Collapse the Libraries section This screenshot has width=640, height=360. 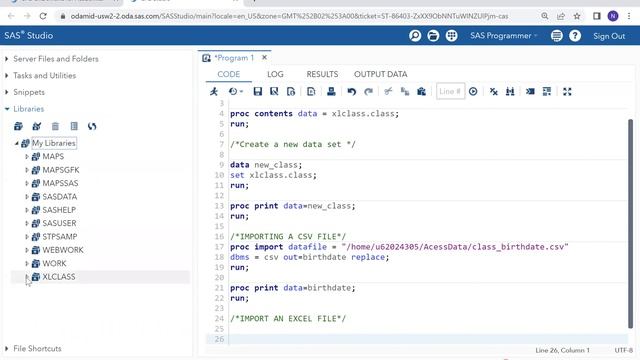tap(7, 109)
